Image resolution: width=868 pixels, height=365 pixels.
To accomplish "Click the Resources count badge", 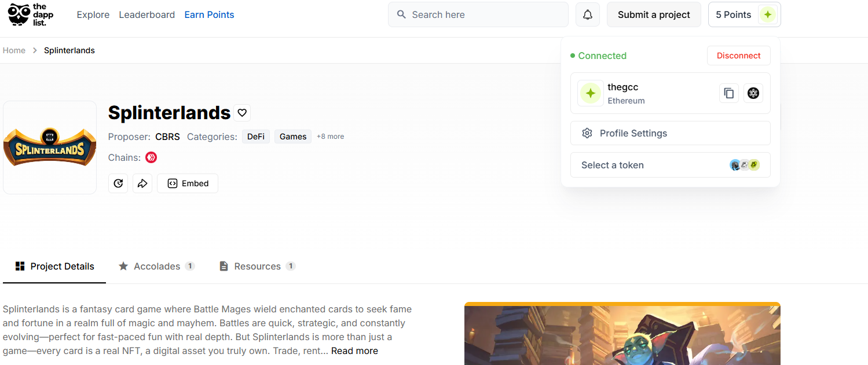I will click(291, 266).
